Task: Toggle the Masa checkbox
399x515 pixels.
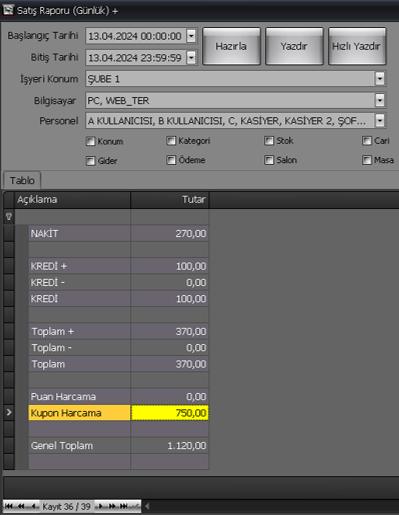Action: pos(367,160)
